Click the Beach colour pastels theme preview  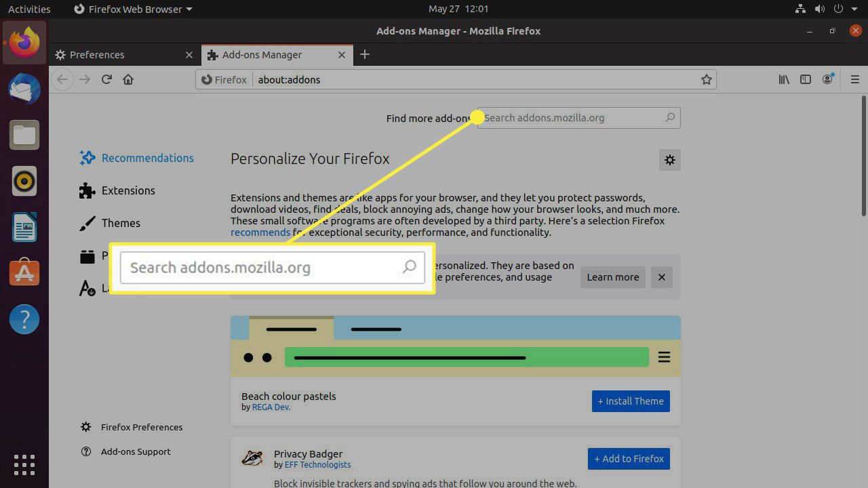click(x=456, y=346)
